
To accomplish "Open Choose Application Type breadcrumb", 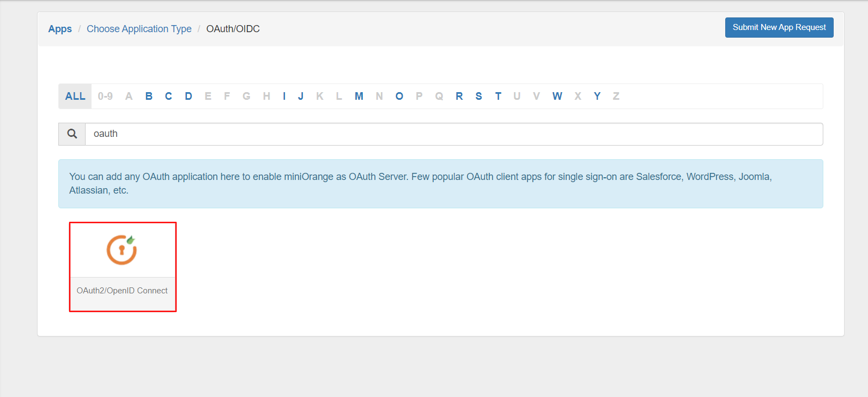I will [x=139, y=29].
